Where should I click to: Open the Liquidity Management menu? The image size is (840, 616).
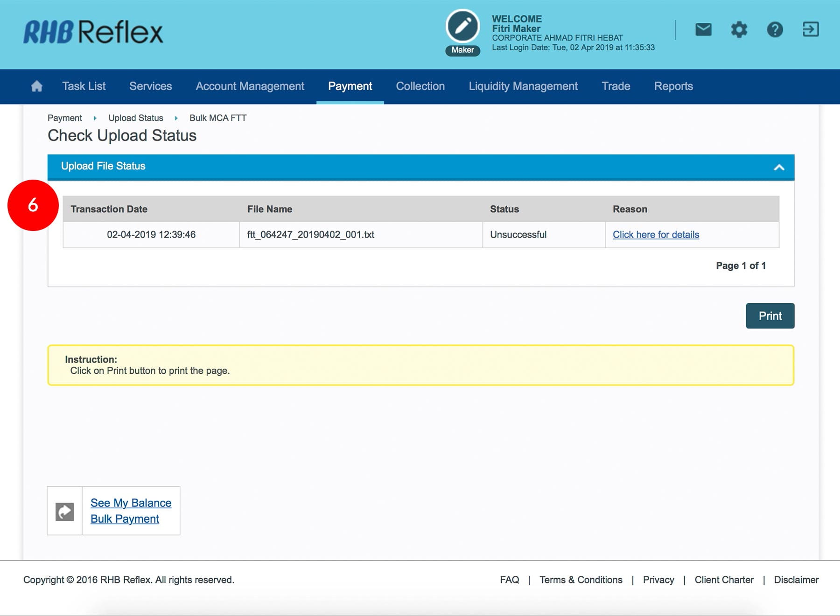pos(523,86)
